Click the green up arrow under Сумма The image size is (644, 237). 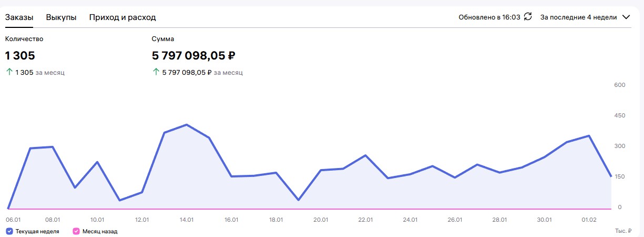[x=156, y=72]
